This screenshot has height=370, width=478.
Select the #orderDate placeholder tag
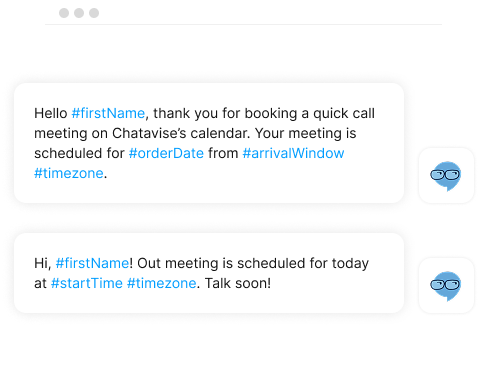click(166, 153)
